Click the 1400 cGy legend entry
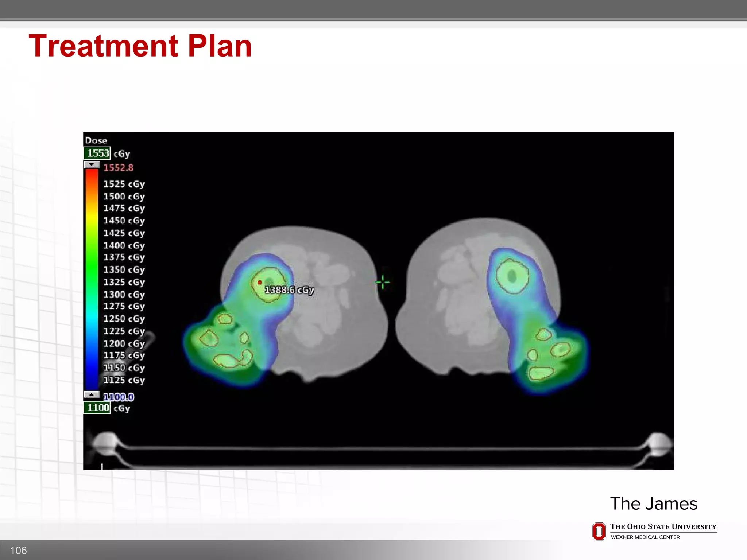 tap(124, 245)
